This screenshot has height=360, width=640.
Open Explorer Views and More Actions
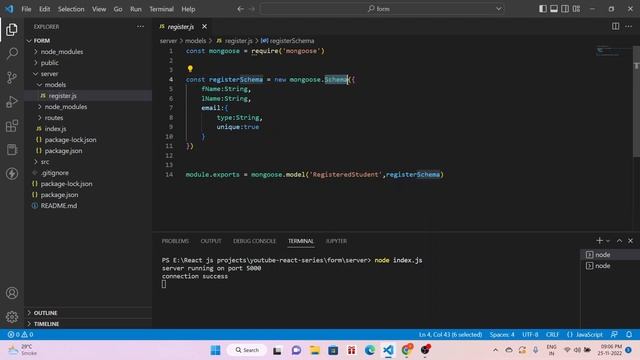[x=140, y=27]
